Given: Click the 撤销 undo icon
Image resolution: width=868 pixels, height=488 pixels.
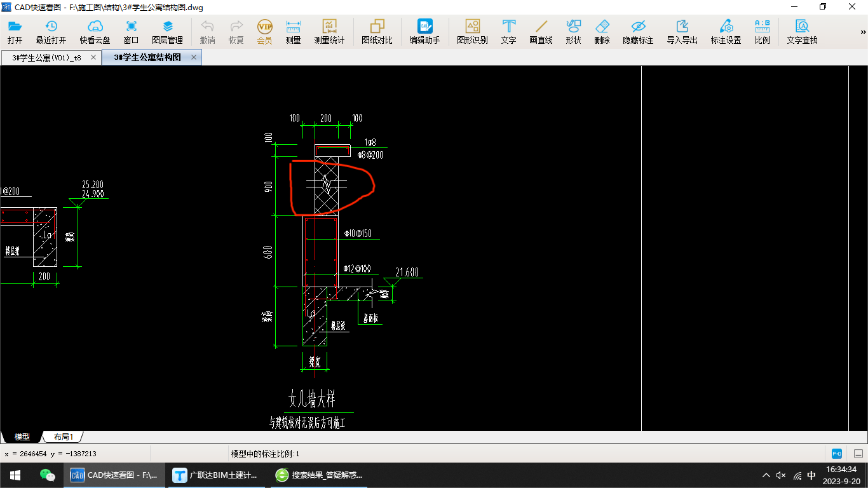Looking at the screenshot, I should tap(207, 32).
